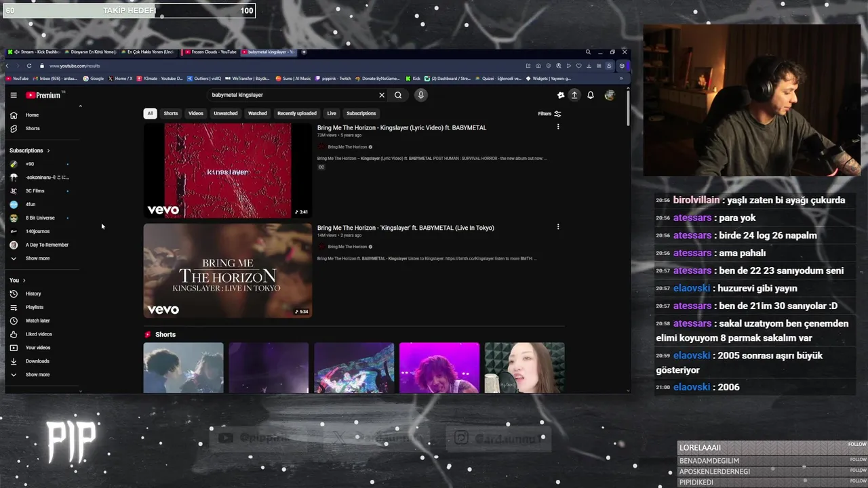Image resolution: width=868 pixels, height=488 pixels.
Task: Click the upload arrow icon in YouTube header
Action: (574, 96)
